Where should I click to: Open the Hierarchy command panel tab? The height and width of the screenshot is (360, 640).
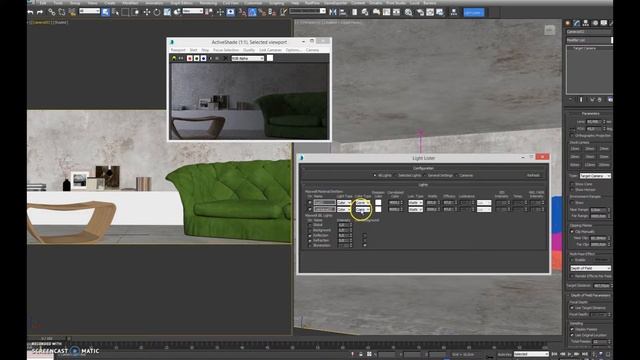coord(586,23)
